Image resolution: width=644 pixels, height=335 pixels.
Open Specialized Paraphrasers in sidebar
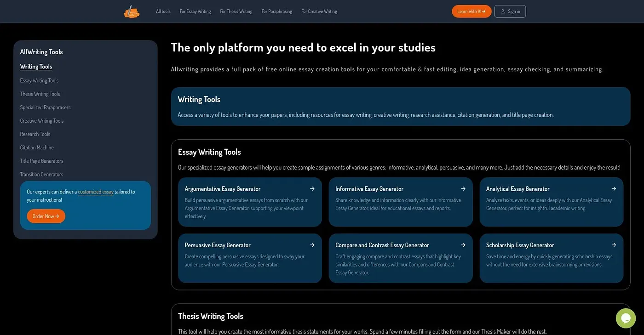pyautogui.click(x=45, y=107)
